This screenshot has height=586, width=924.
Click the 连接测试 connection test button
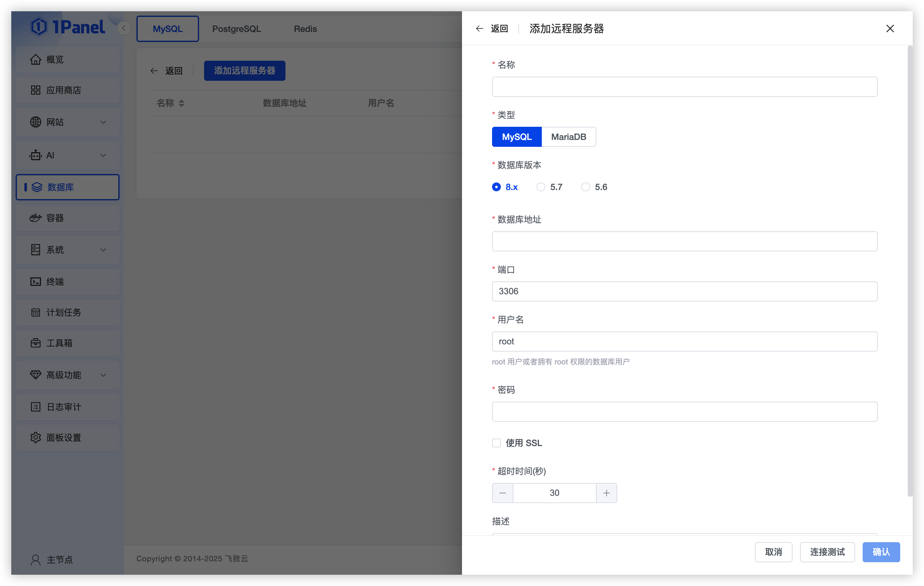[x=827, y=552]
